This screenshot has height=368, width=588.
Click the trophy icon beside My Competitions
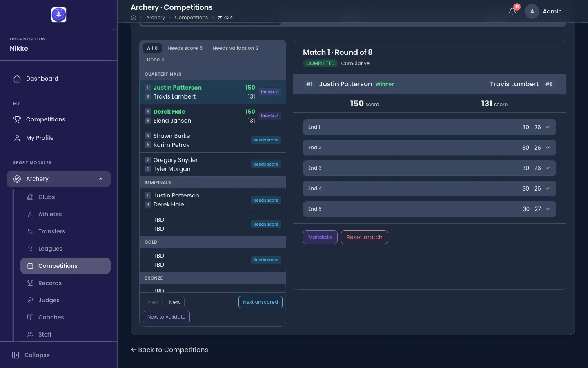point(17,119)
